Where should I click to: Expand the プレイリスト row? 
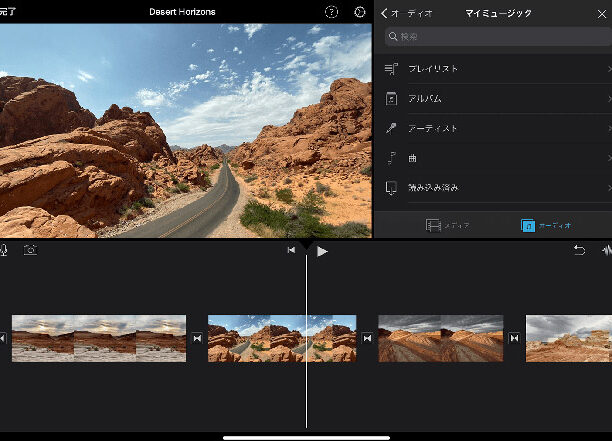(x=496, y=69)
